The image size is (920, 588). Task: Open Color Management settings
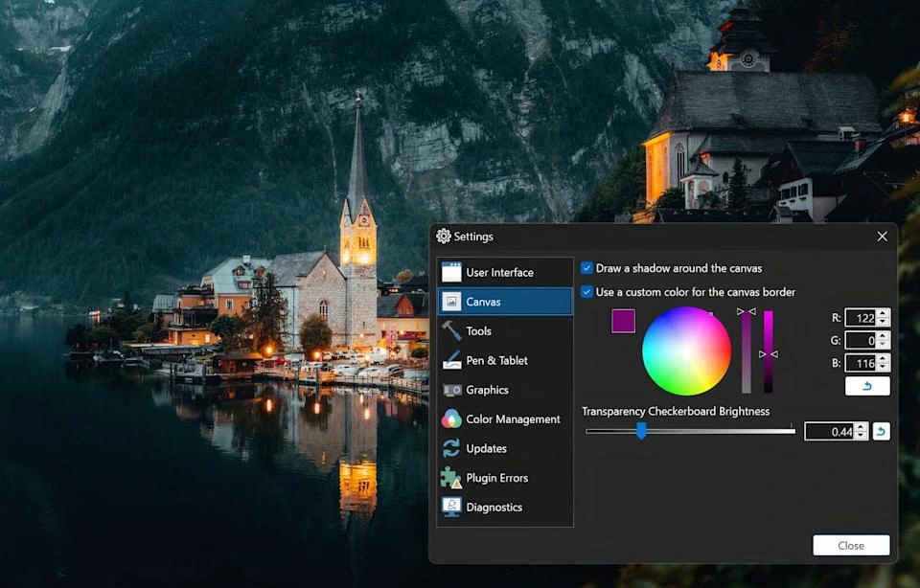click(x=505, y=418)
